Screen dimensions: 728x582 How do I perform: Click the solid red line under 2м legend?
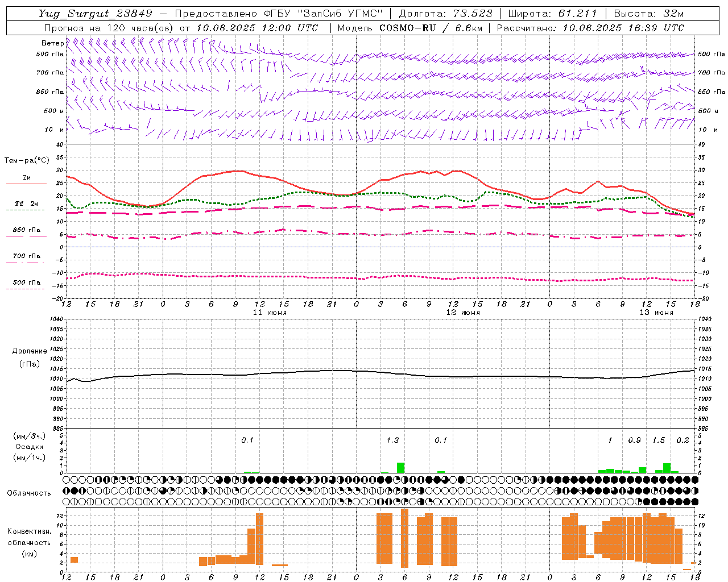27,184
